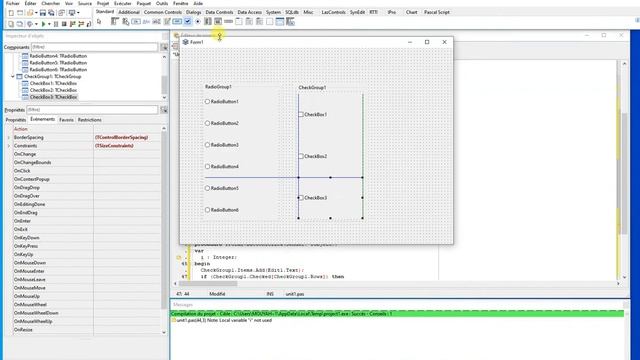Click the filter button next to Composants field
Screen dimensions: 640x360
pos(164,47)
